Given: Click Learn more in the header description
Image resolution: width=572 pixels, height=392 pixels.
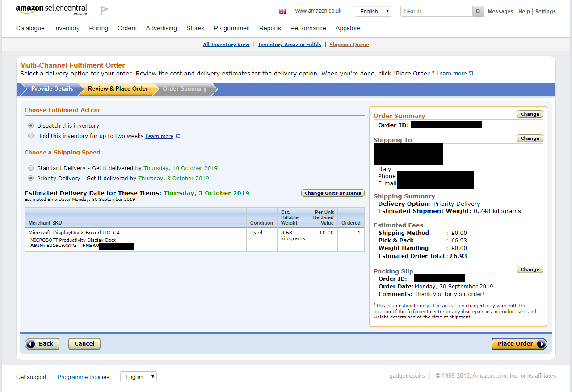Looking at the screenshot, I should [x=451, y=74].
